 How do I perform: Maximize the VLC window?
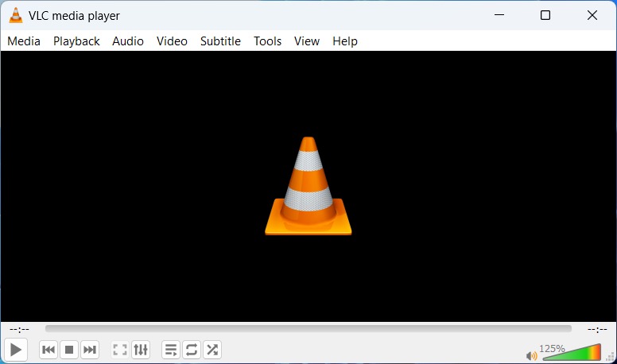[x=545, y=15]
